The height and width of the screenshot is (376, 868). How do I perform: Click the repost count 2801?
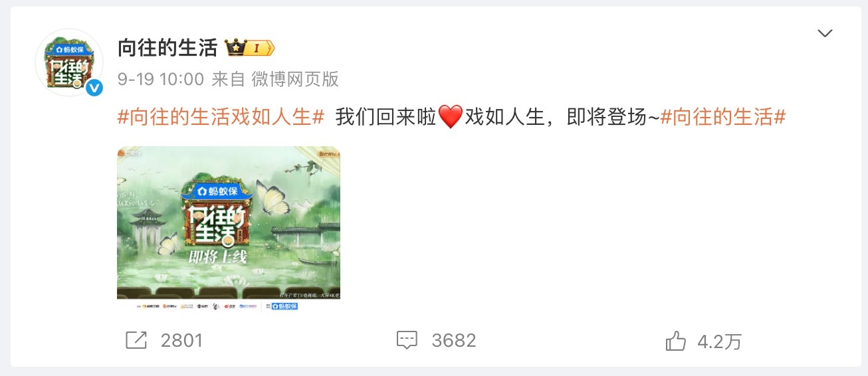[x=181, y=341]
